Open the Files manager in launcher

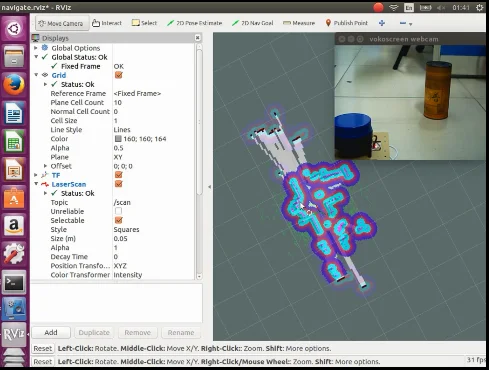click(14, 56)
